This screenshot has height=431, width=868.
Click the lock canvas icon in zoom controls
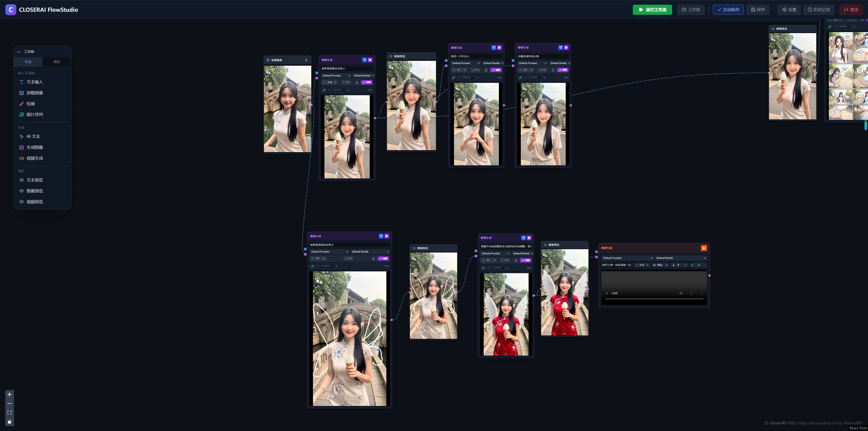point(9,422)
